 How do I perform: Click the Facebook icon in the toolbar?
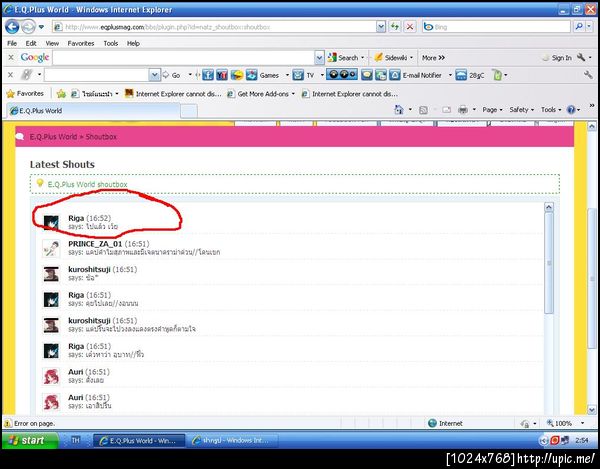click(x=208, y=75)
